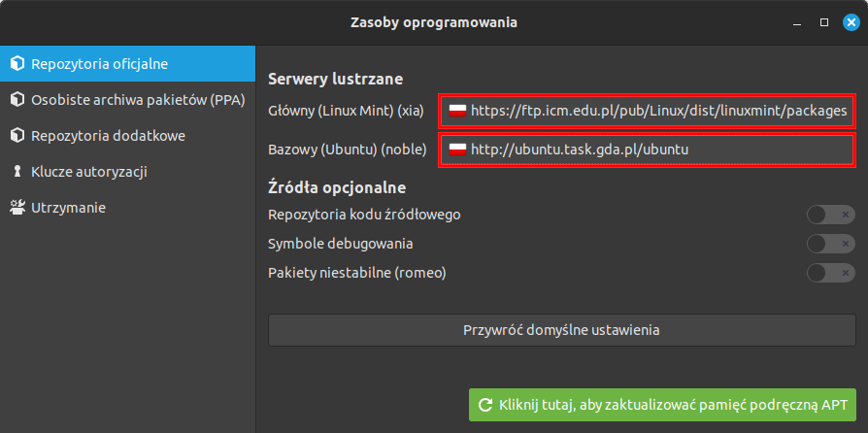Click the package icon beside Repozytoria dodatkowe
The image size is (868, 433).
point(17,136)
